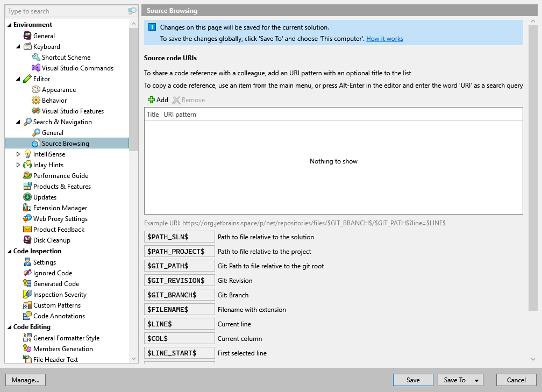
Task: Click the Custom Patterns icon
Action: [x=27, y=305]
